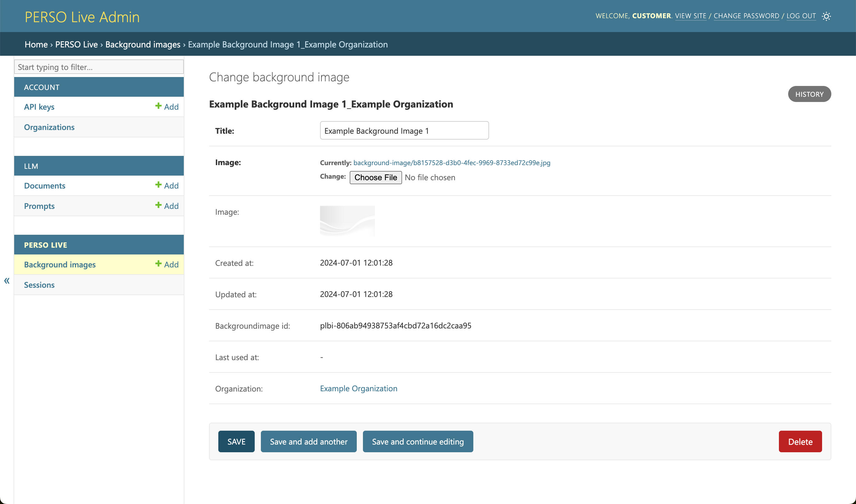The width and height of the screenshot is (856, 504).
Task: Open the Organizations sidebar item
Action: pyautogui.click(x=49, y=127)
